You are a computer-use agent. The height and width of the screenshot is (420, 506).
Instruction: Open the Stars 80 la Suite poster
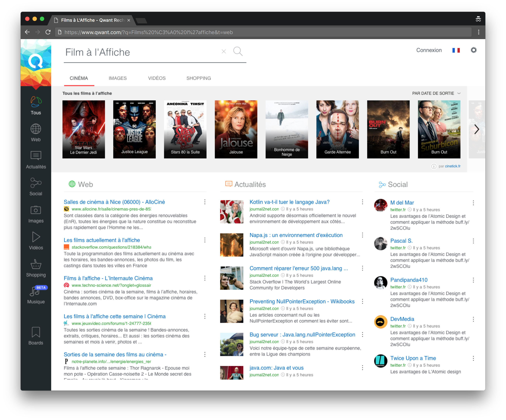[185, 129]
